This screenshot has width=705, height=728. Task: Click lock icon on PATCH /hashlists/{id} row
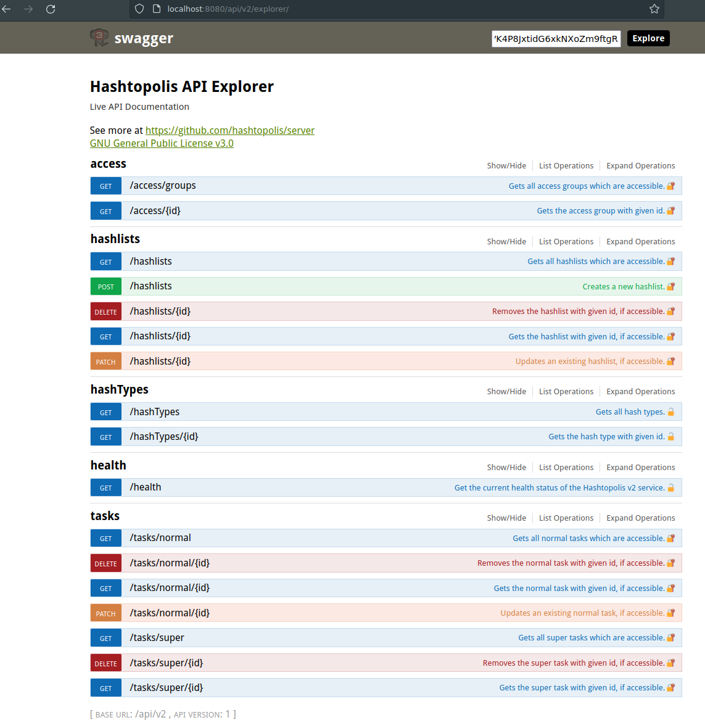pyautogui.click(x=670, y=361)
